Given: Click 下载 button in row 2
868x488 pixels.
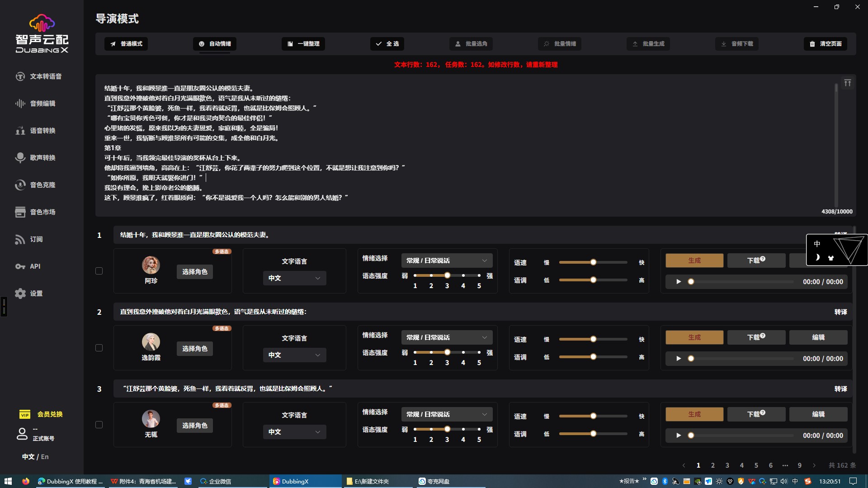Looking at the screenshot, I should [x=756, y=337].
